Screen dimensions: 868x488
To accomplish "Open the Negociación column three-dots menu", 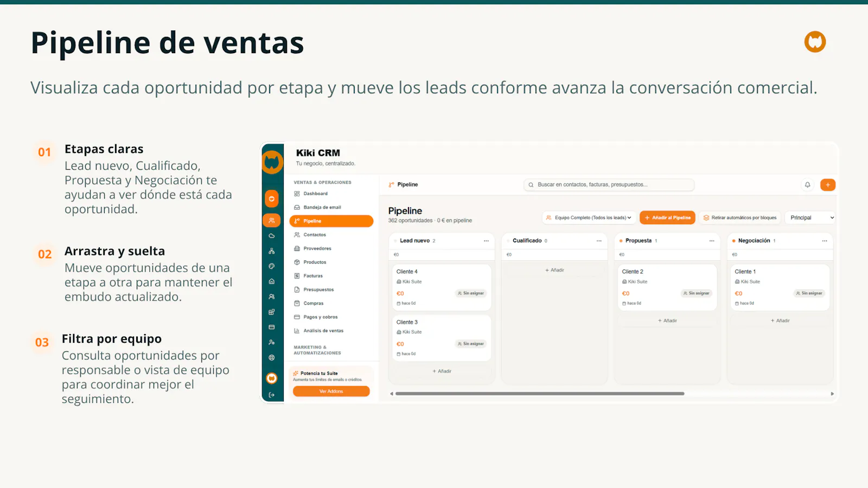I will point(825,241).
